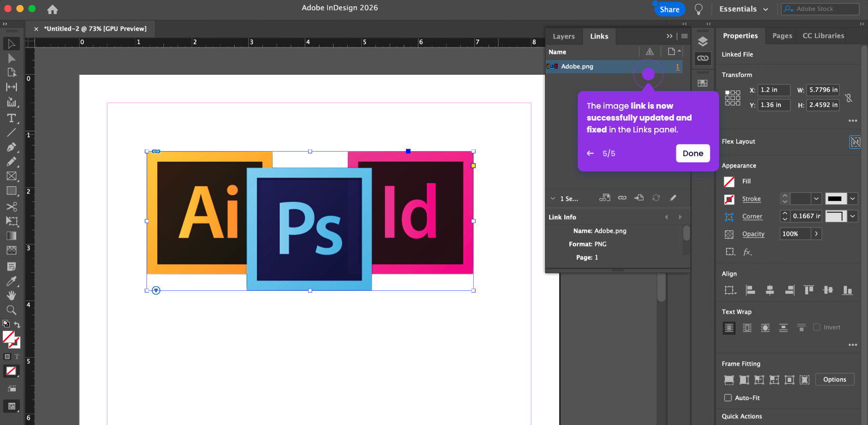The height and width of the screenshot is (425, 868).
Task: Switch to the Layers tab
Action: [x=564, y=36]
